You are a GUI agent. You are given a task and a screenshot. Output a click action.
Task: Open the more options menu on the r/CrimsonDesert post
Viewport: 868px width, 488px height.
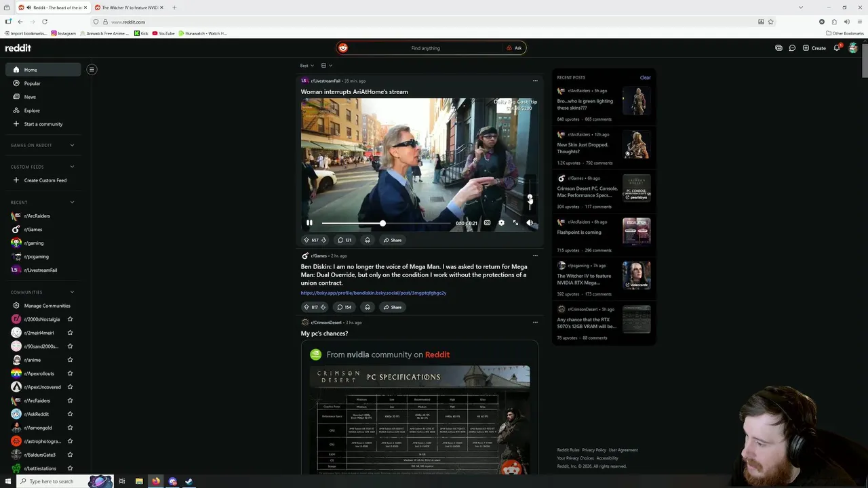tap(535, 322)
